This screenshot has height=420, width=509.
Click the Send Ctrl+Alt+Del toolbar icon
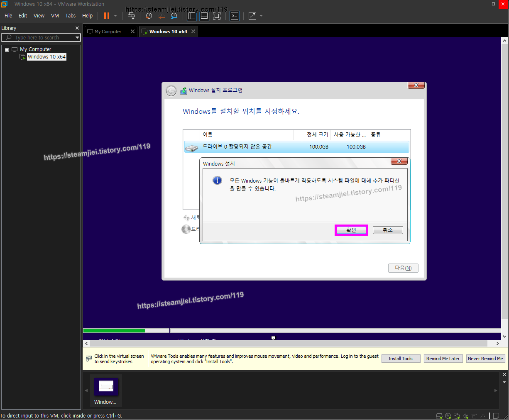(x=131, y=16)
